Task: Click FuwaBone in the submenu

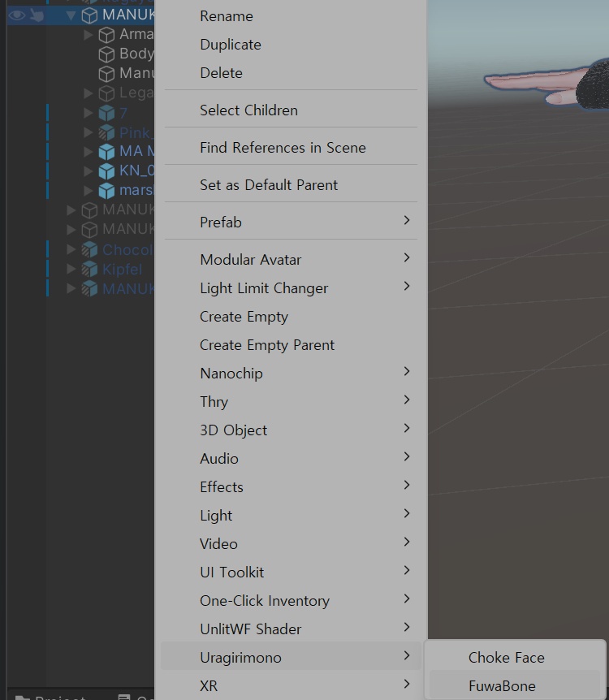Action: 514,685
